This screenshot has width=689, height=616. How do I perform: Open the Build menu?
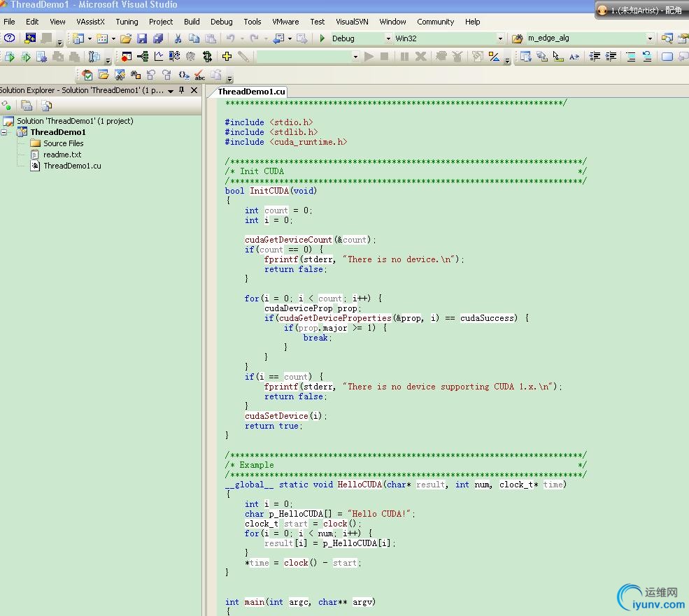(192, 22)
